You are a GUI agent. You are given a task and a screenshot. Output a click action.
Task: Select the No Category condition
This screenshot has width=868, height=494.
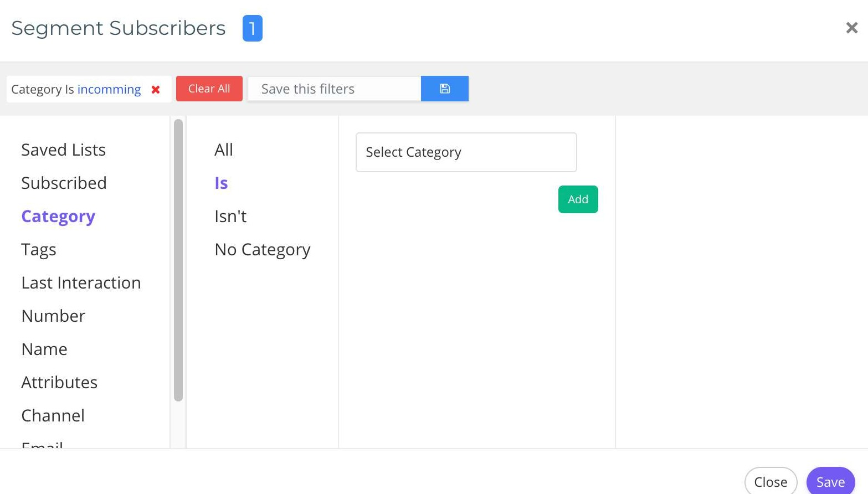tap(262, 249)
